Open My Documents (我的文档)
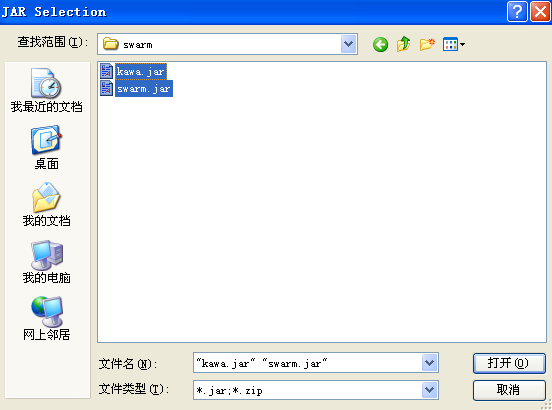This screenshot has height=410, width=552. [x=46, y=205]
